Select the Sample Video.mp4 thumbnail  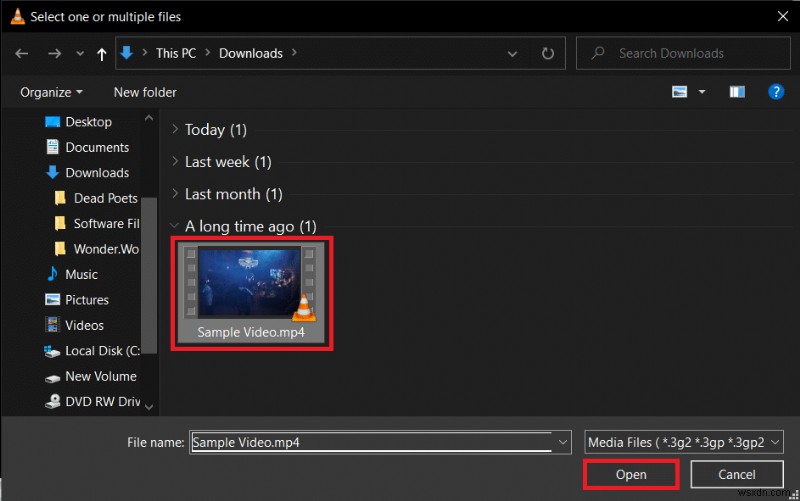tap(250, 283)
